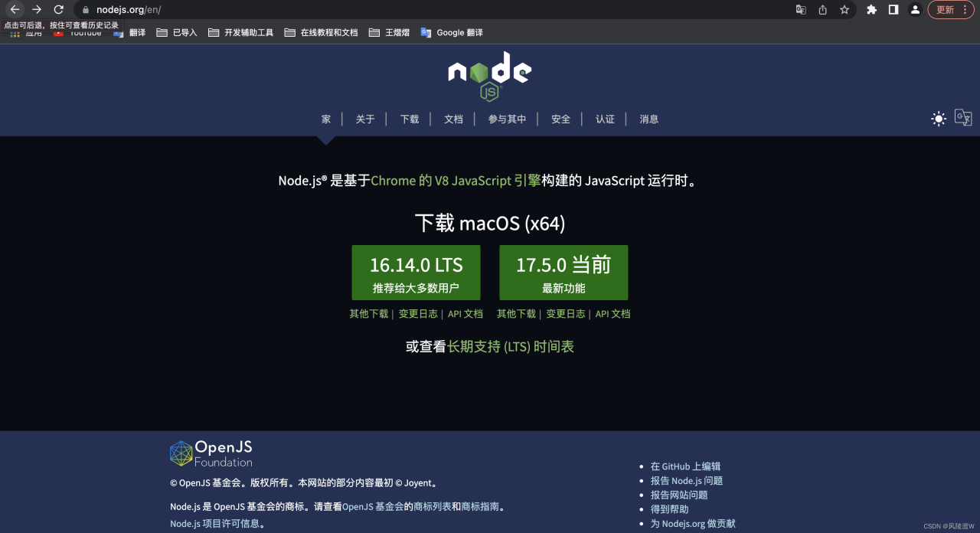Toggle the page dark/light theme sun icon
This screenshot has width=980, height=533.
[x=939, y=119]
